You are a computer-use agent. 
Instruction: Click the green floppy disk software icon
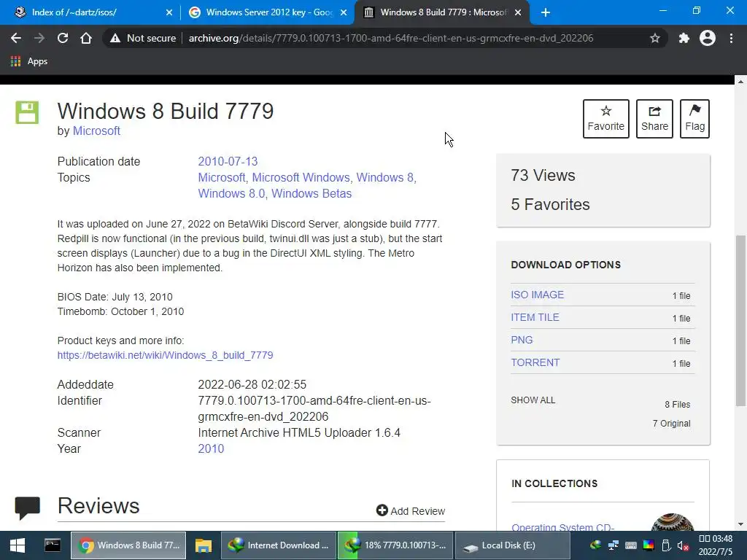(27, 112)
